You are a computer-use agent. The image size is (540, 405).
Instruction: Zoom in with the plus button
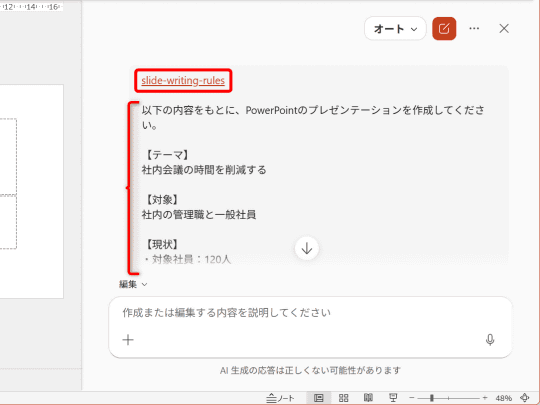click(485, 398)
